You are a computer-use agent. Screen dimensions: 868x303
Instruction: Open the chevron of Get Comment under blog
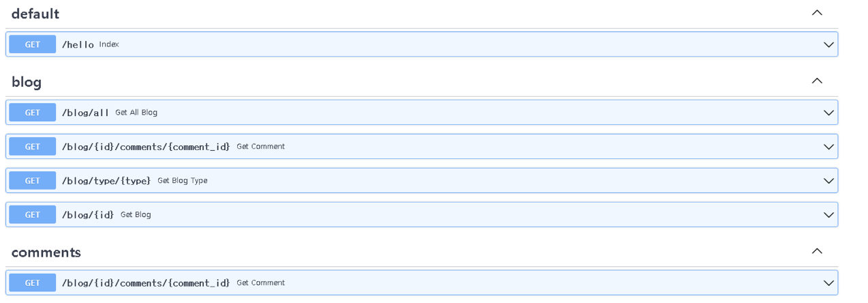point(828,147)
